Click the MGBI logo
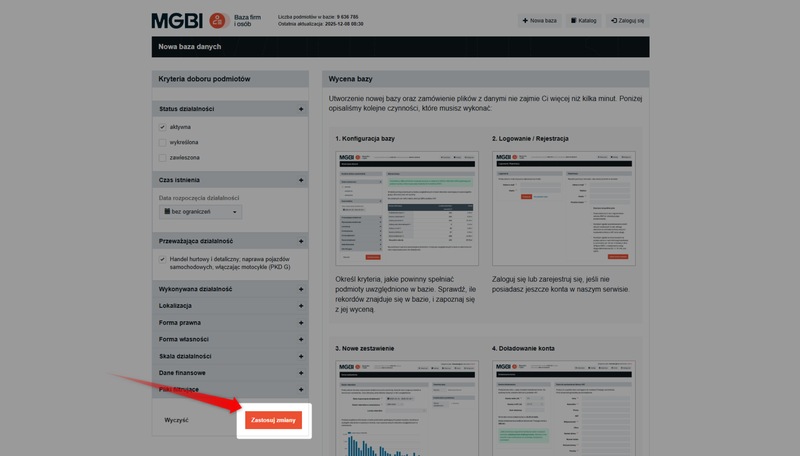The width and height of the screenshot is (800, 456). click(x=177, y=20)
